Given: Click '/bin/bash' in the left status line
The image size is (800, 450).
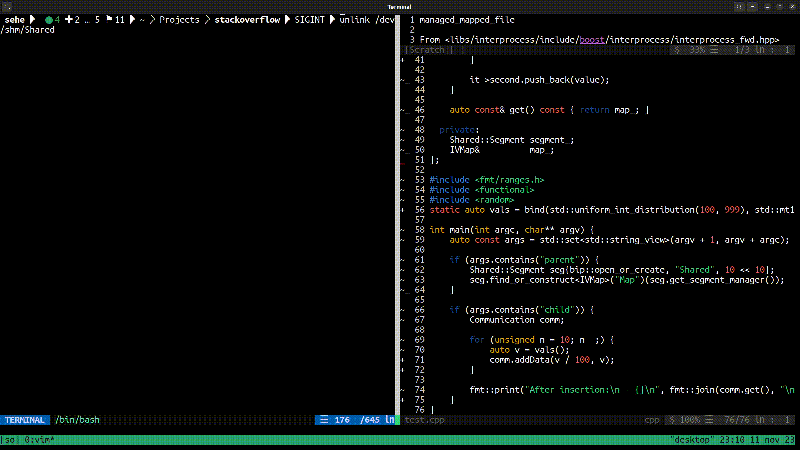Looking at the screenshot, I should click(77, 420).
